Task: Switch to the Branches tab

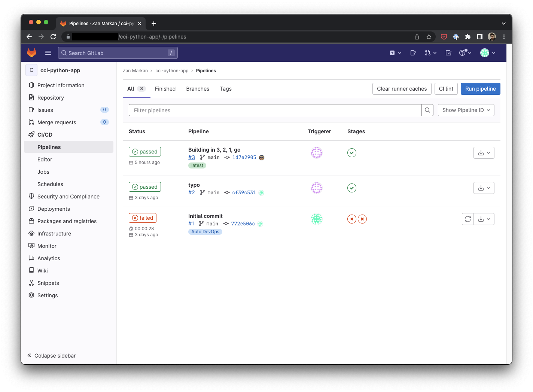Action: click(198, 89)
